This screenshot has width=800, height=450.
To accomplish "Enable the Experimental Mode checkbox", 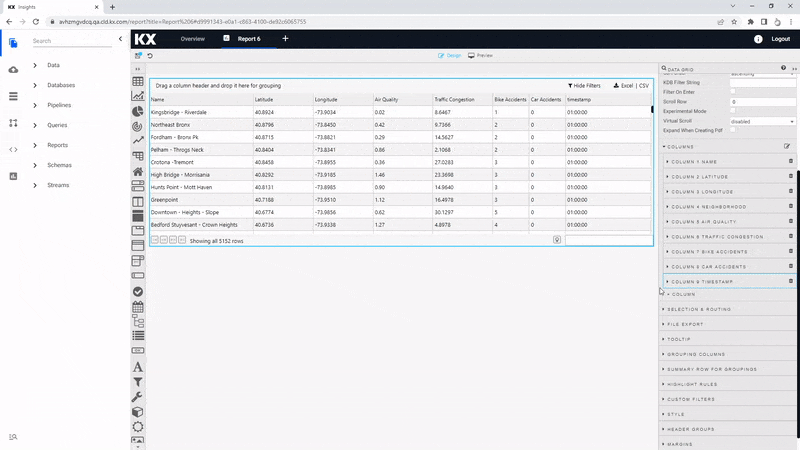I will 733,111.
